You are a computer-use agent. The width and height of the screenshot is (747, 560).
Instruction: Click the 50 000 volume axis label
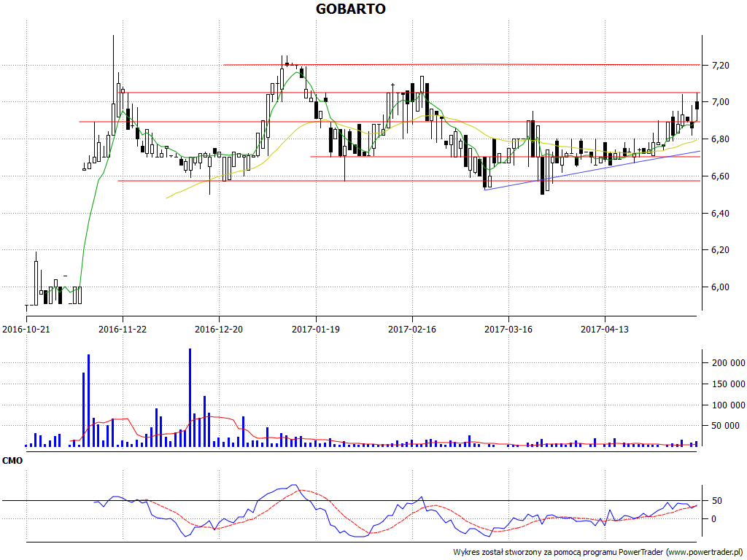(725, 426)
